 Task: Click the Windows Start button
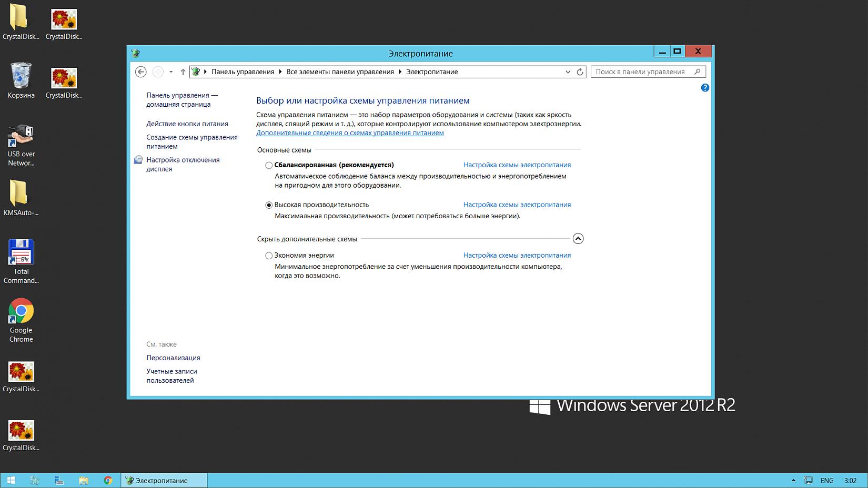pos(11,480)
